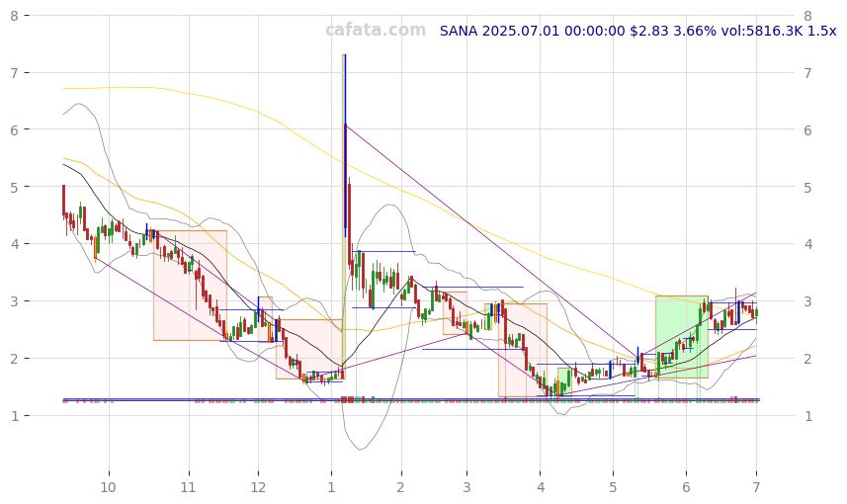
Task: Click x-axis month label 6
Action: coord(686,487)
